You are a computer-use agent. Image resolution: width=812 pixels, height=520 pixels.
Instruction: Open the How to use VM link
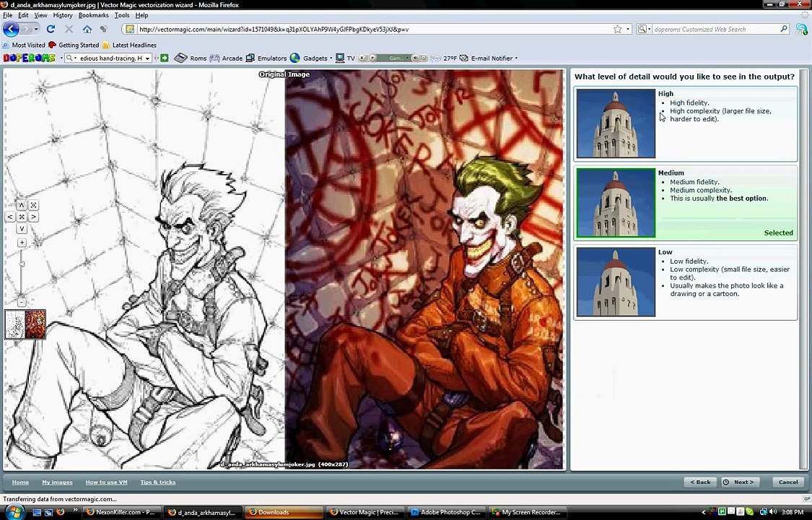106,482
